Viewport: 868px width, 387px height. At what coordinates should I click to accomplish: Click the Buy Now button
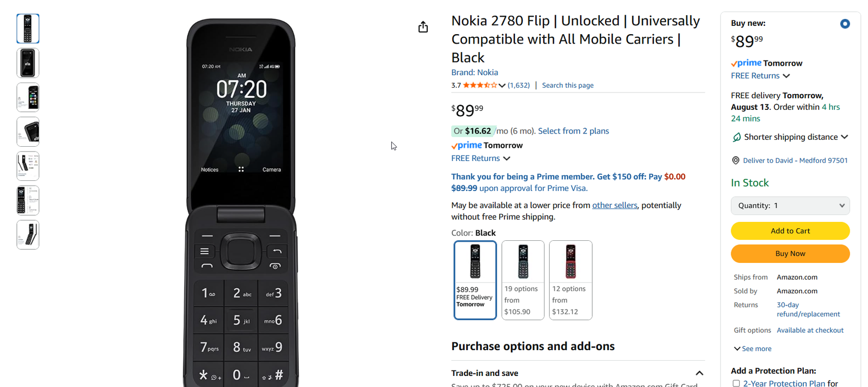(x=790, y=253)
